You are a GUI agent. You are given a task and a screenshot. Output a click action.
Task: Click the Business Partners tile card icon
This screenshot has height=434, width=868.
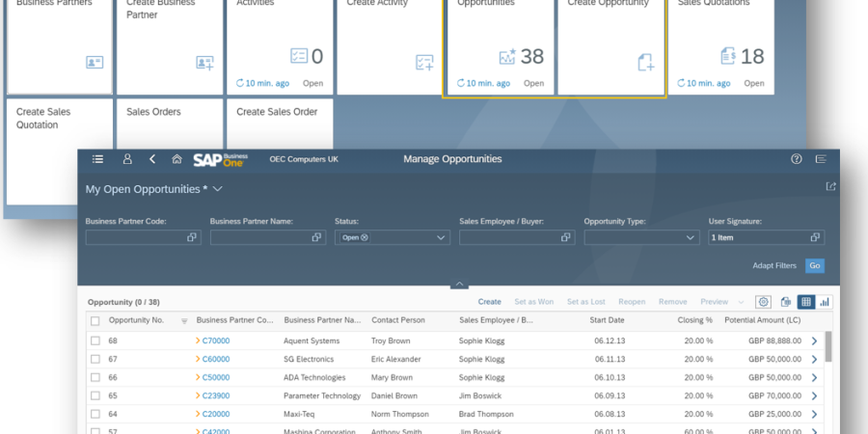(95, 62)
